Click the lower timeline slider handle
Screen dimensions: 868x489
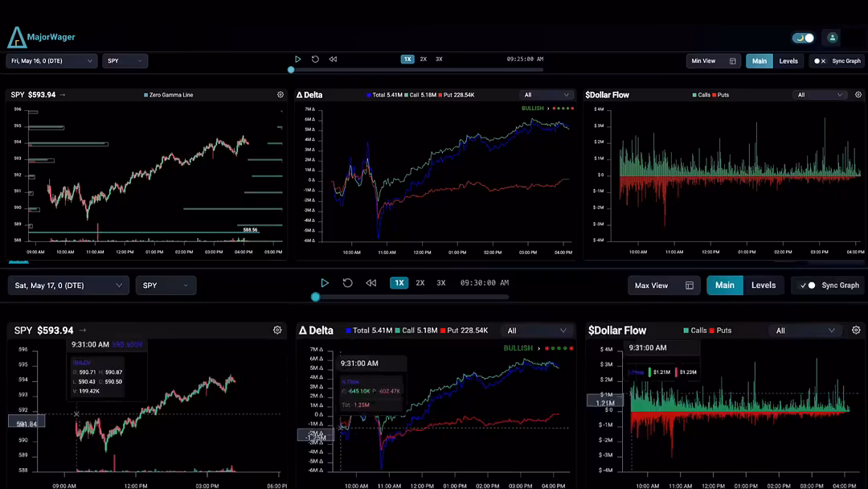click(x=316, y=297)
